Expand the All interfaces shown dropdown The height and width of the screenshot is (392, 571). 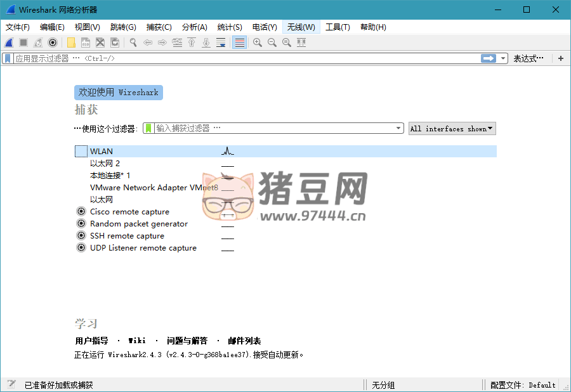click(452, 129)
